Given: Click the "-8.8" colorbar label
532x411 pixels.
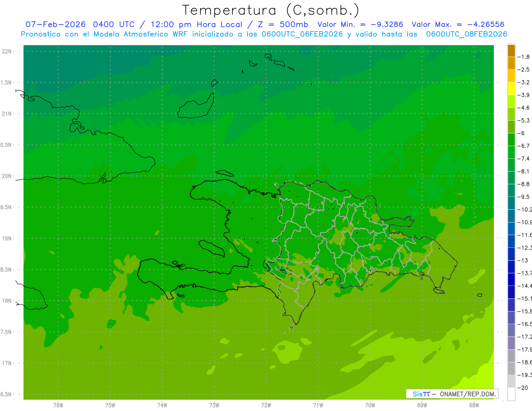Looking at the screenshot, I should point(524,184).
